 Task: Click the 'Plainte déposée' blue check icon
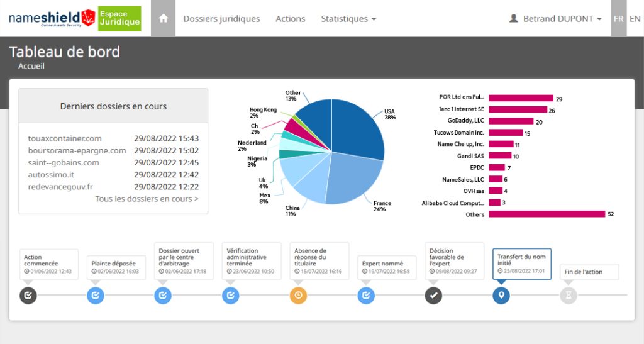pyautogui.click(x=96, y=295)
